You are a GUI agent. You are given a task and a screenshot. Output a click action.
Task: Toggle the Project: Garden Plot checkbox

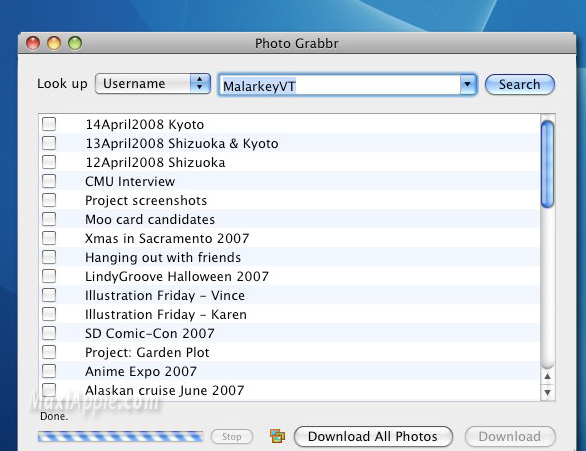click(x=49, y=352)
